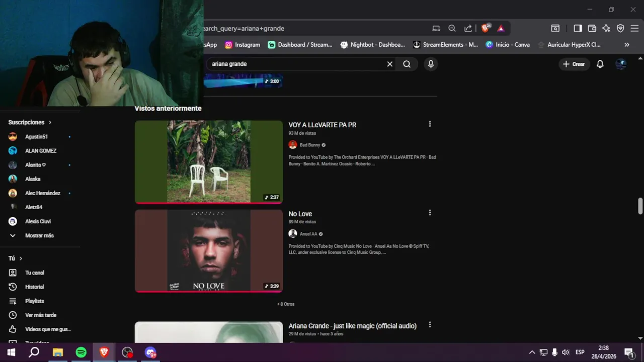Screen dimensions: 644x362
Task: Open Ver más tarde list
Action: click(x=40, y=315)
